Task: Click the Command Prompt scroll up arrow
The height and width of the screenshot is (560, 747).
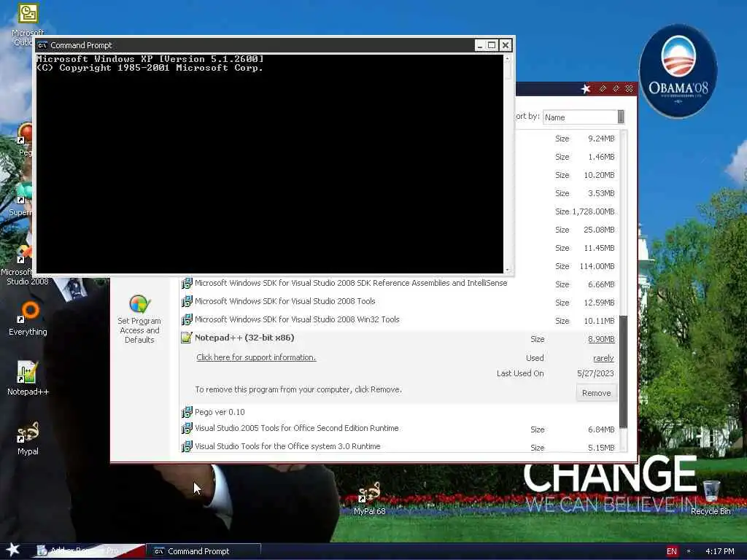Action: point(508,58)
